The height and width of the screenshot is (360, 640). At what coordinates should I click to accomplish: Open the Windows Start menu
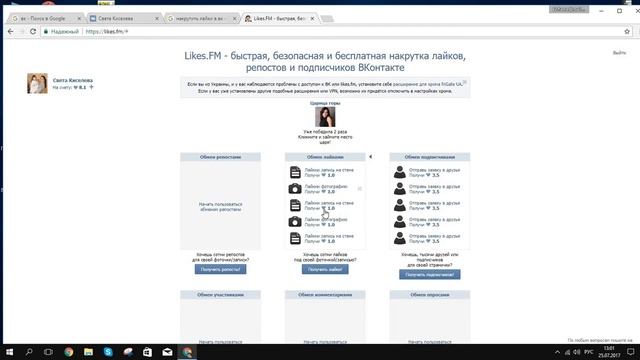9,352
